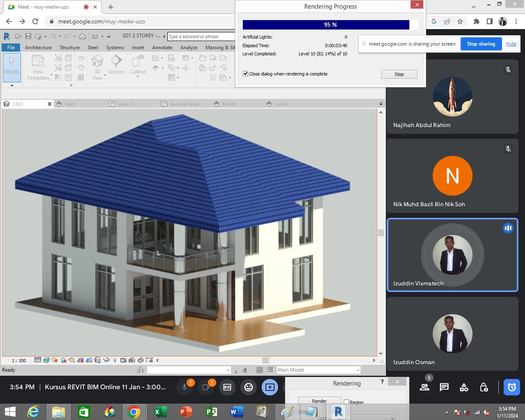This screenshot has width=525, height=420.
Task: Open the Rendering dialog help question mark
Action: point(382,382)
